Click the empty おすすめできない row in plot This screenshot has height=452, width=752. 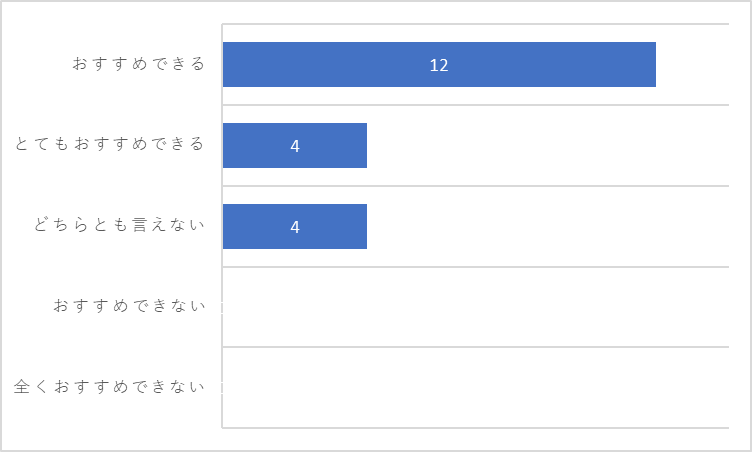coord(476,307)
